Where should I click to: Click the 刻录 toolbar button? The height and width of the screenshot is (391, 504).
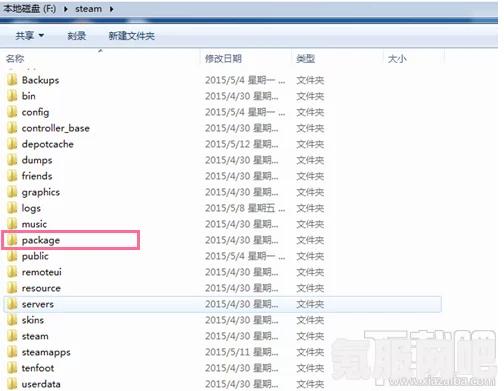pos(77,36)
